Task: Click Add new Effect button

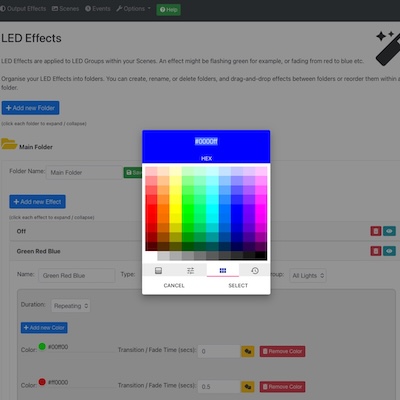Action: coord(37,202)
